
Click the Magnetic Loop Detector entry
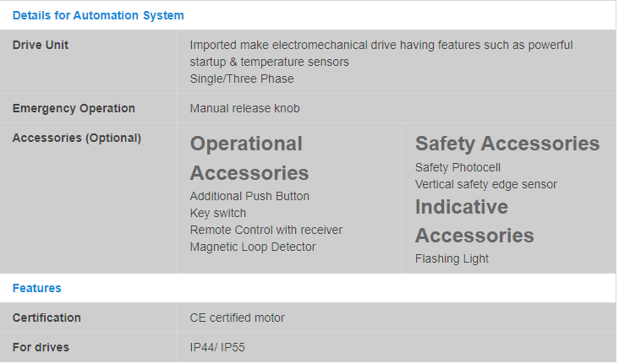pyautogui.click(x=253, y=247)
